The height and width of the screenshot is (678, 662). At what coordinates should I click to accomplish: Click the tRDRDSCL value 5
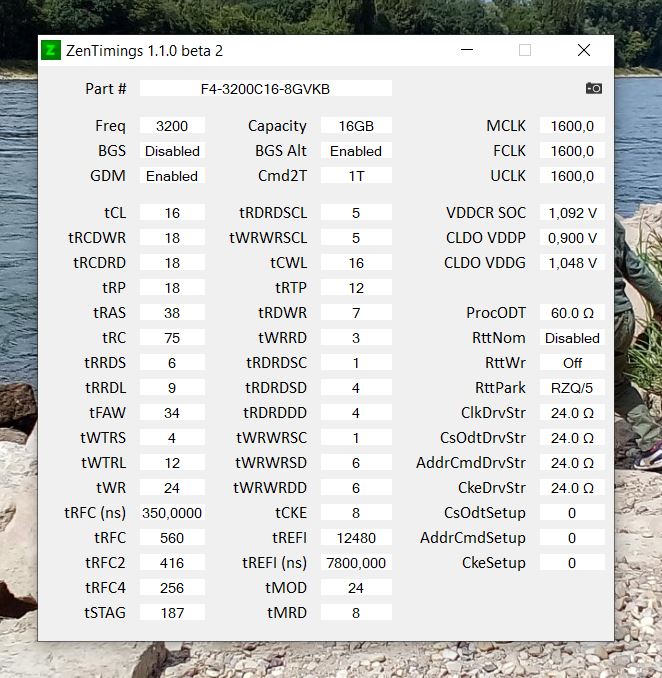tap(356, 213)
